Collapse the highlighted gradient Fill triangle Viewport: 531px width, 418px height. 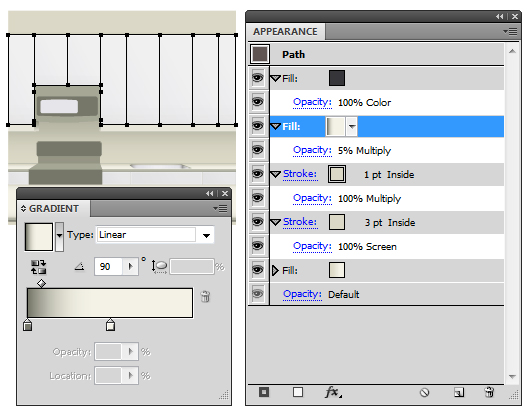(276, 126)
